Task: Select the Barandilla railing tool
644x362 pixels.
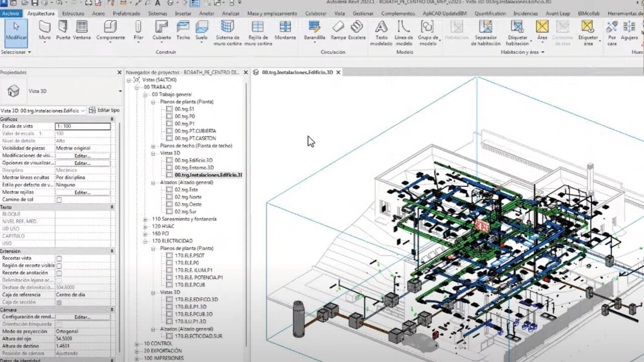Action: coord(314,31)
